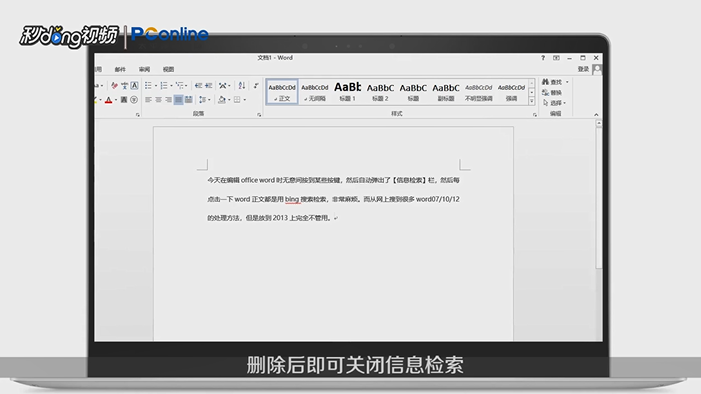This screenshot has width=701, height=394.
Task: Center the paragraph text
Action: [x=158, y=100]
